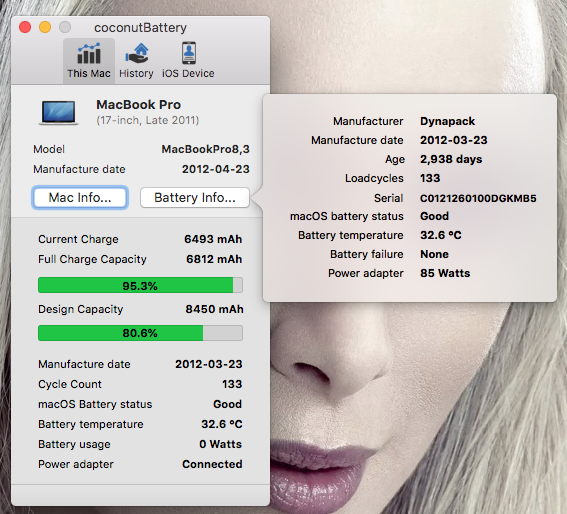
Task: Click the Design Capacity label
Action: 81,309
